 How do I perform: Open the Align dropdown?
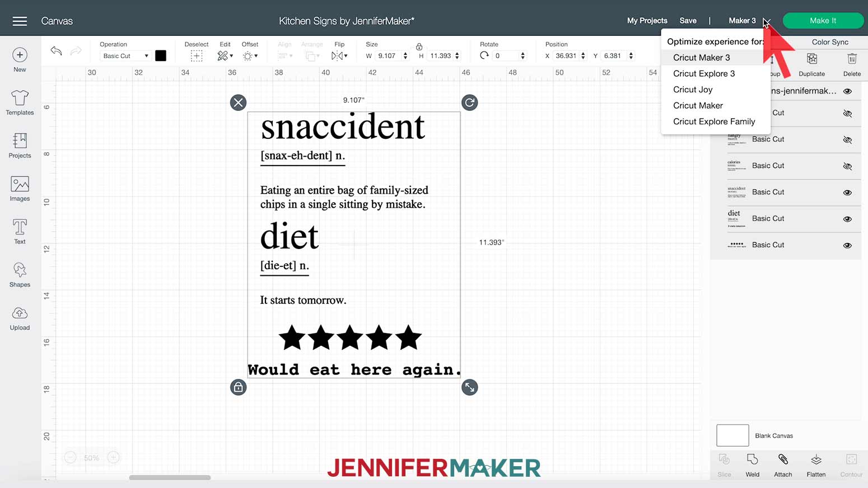tap(284, 56)
